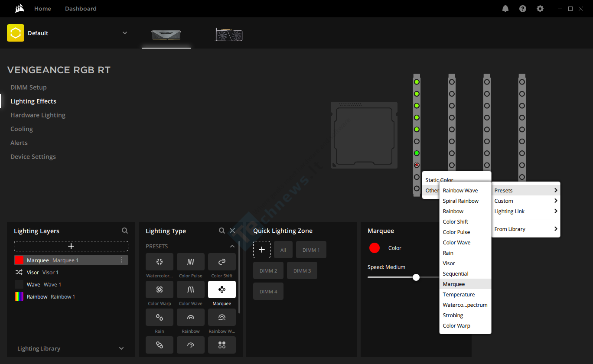
Task: Choose Sequential from presets menu
Action: [466, 273]
